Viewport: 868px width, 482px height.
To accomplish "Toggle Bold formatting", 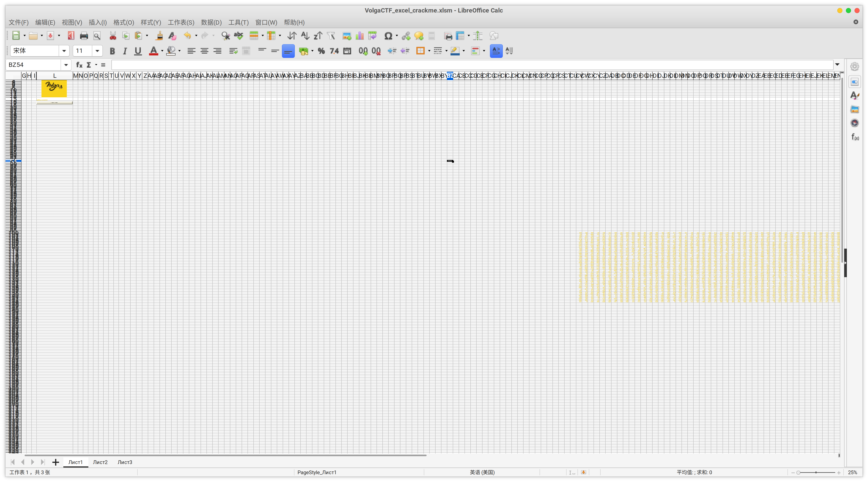I will (x=112, y=51).
